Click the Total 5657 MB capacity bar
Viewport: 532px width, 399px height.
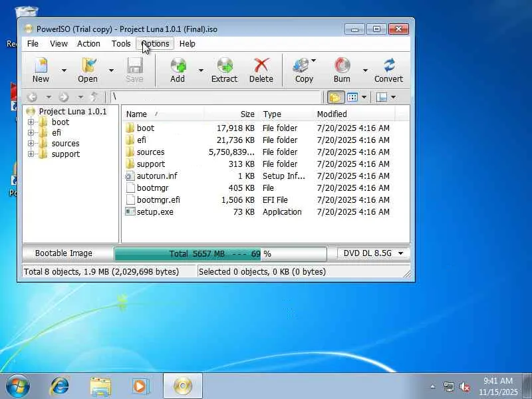221,254
